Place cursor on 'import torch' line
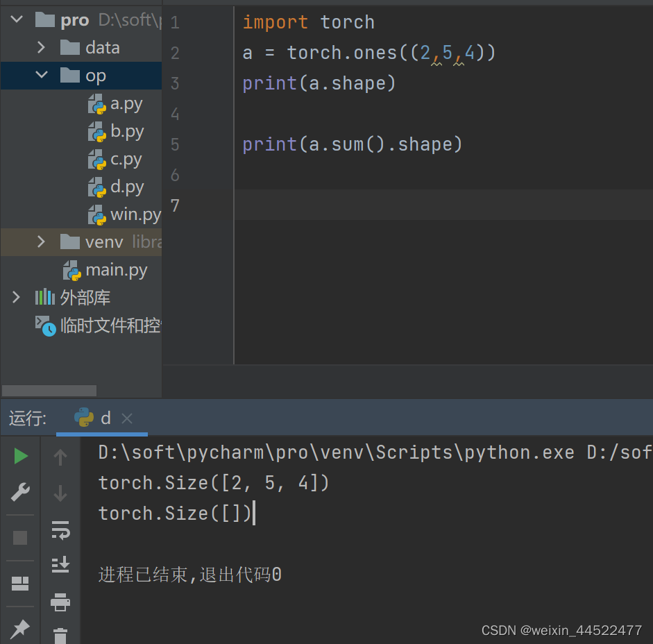 click(x=309, y=22)
